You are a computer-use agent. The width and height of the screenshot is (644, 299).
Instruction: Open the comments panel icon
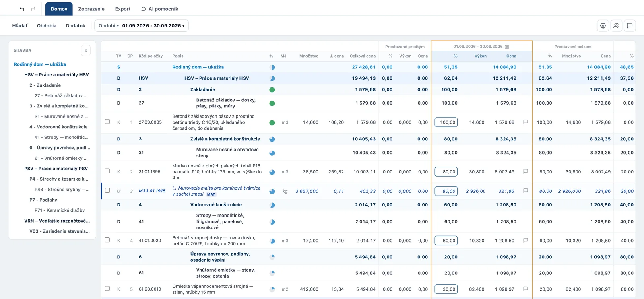click(630, 25)
